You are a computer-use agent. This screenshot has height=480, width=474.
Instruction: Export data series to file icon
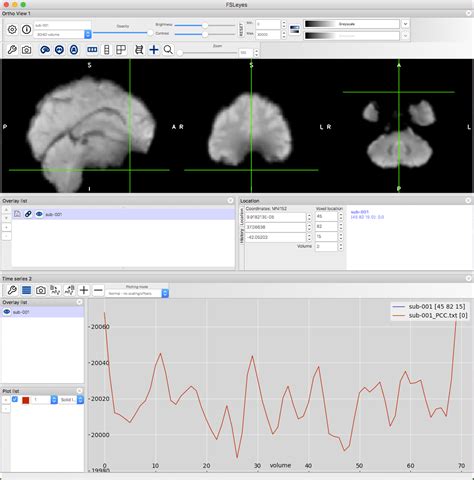pyautogui.click(x=69, y=290)
